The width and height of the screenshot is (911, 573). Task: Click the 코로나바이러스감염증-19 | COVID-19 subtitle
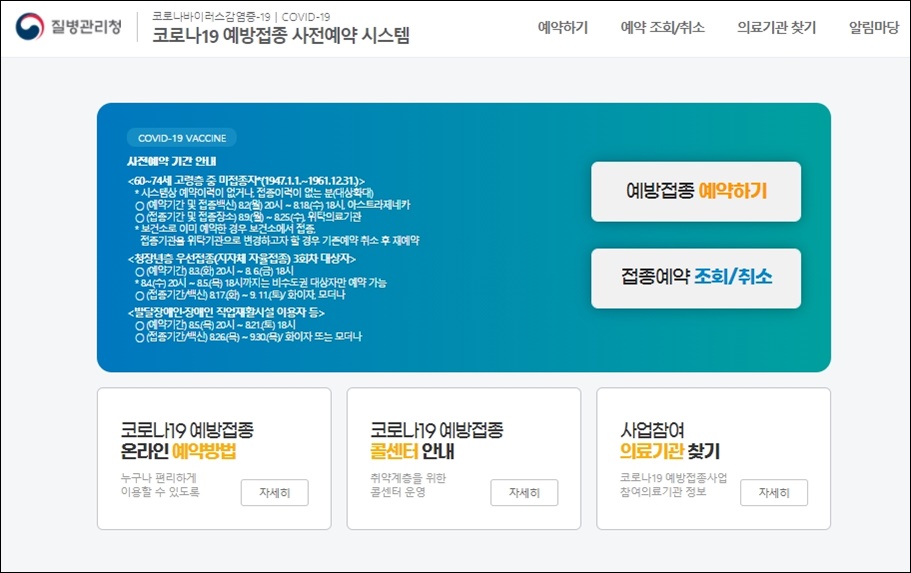pos(241,16)
